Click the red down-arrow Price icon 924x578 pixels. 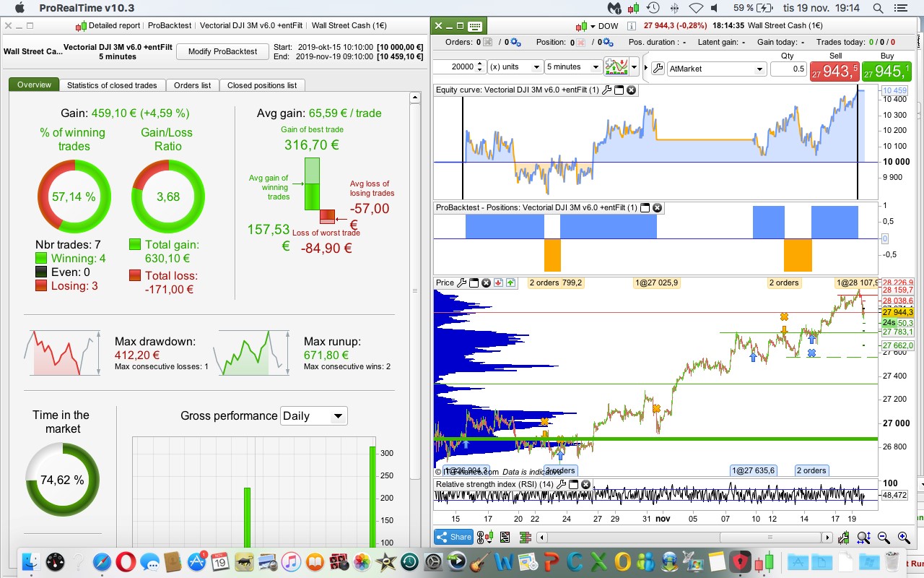point(499,282)
